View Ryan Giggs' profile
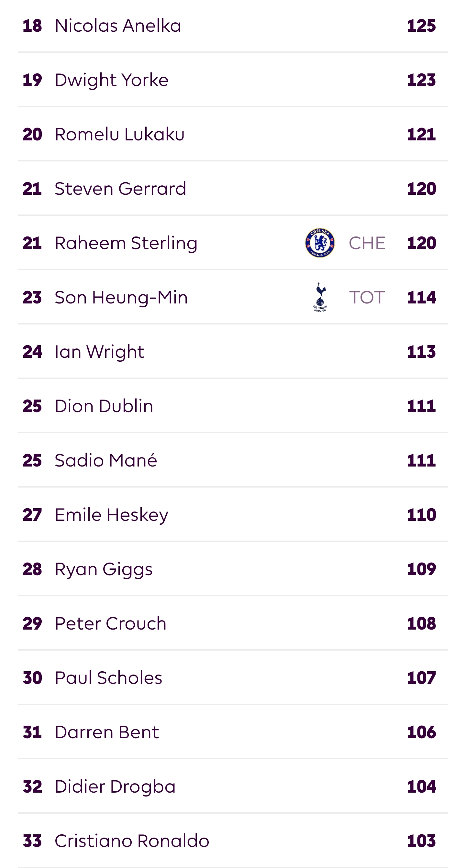 (104, 569)
